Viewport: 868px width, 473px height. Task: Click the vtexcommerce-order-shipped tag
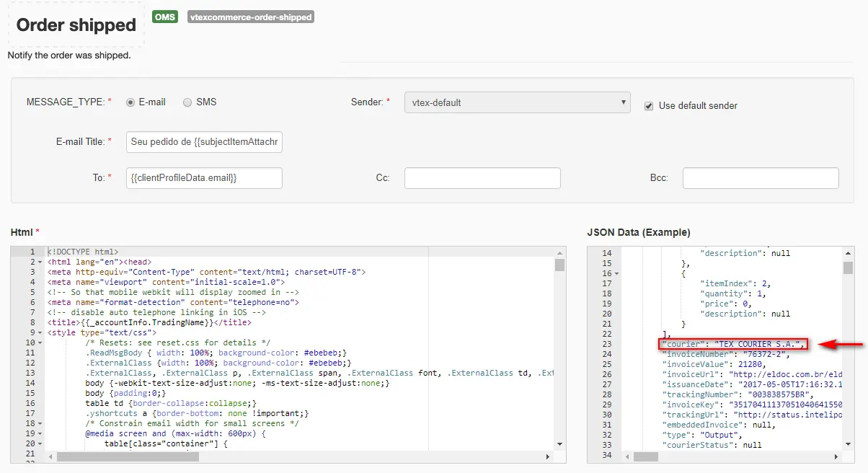point(250,17)
